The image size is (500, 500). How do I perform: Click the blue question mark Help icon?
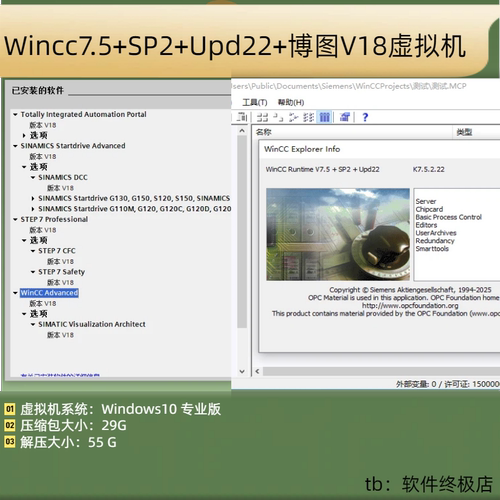[x=365, y=117]
